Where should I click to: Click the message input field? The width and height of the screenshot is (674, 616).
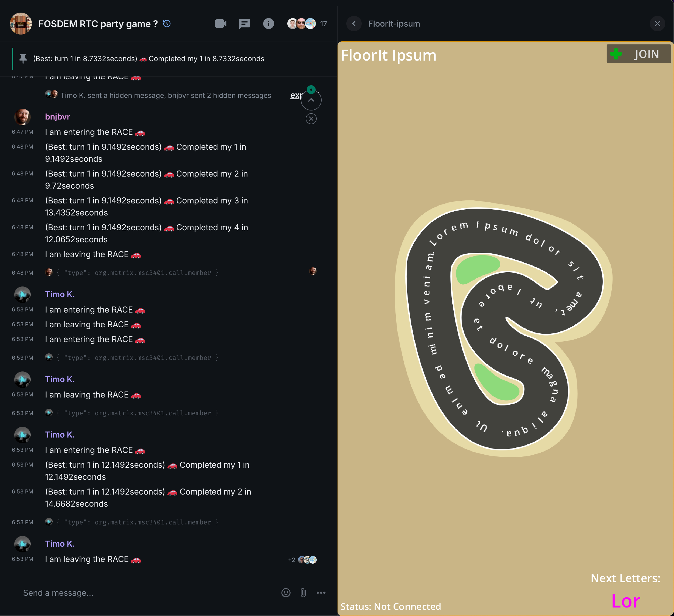(x=134, y=593)
